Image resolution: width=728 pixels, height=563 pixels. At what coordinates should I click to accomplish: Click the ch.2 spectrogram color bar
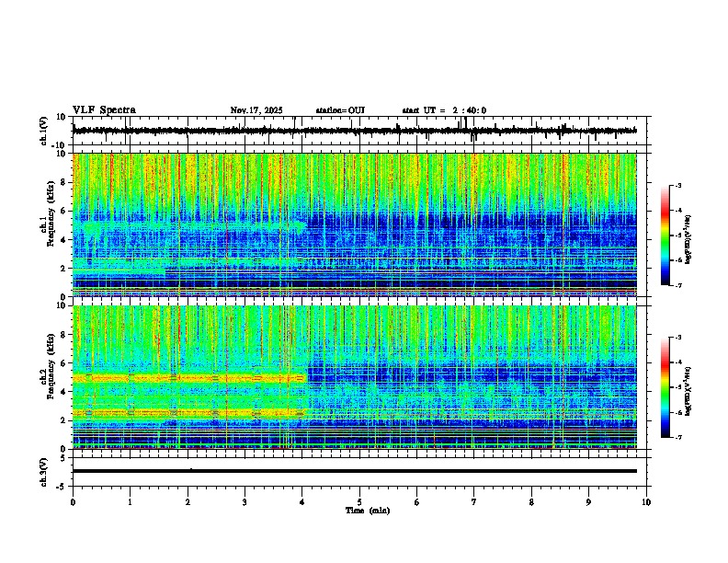tap(665, 387)
